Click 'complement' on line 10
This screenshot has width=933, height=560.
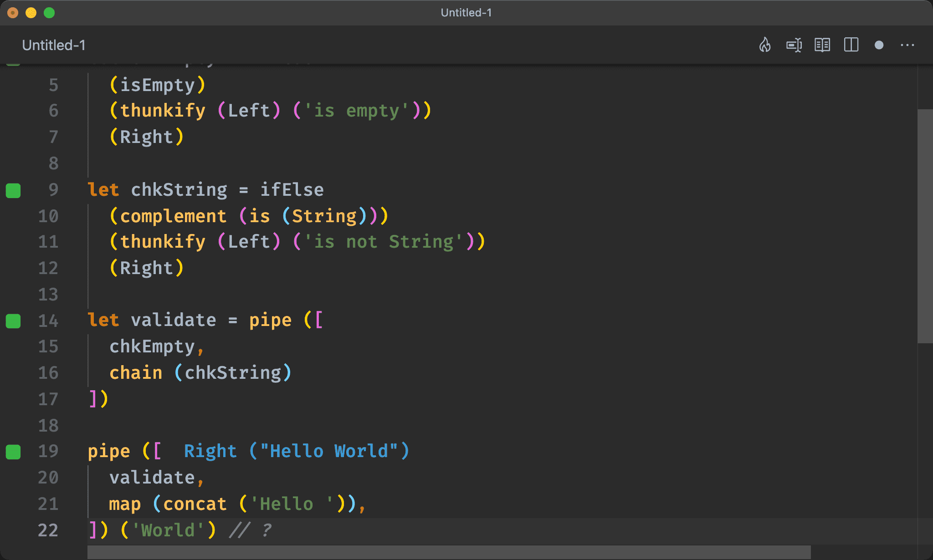pyautogui.click(x=173, y=216)
